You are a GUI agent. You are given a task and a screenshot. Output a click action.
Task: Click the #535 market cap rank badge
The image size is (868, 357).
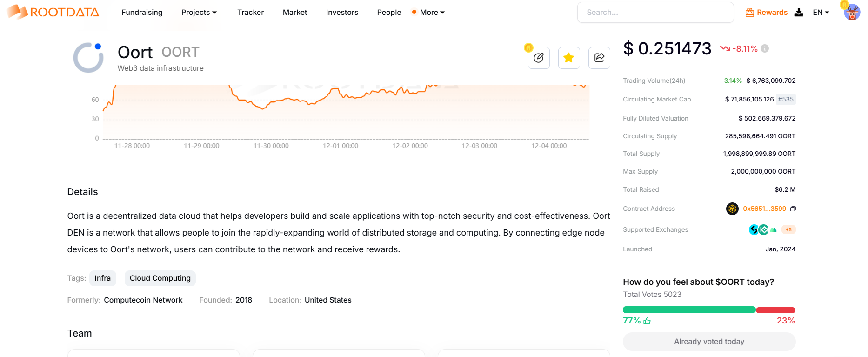pyautogui.click(x=786, y=100)
